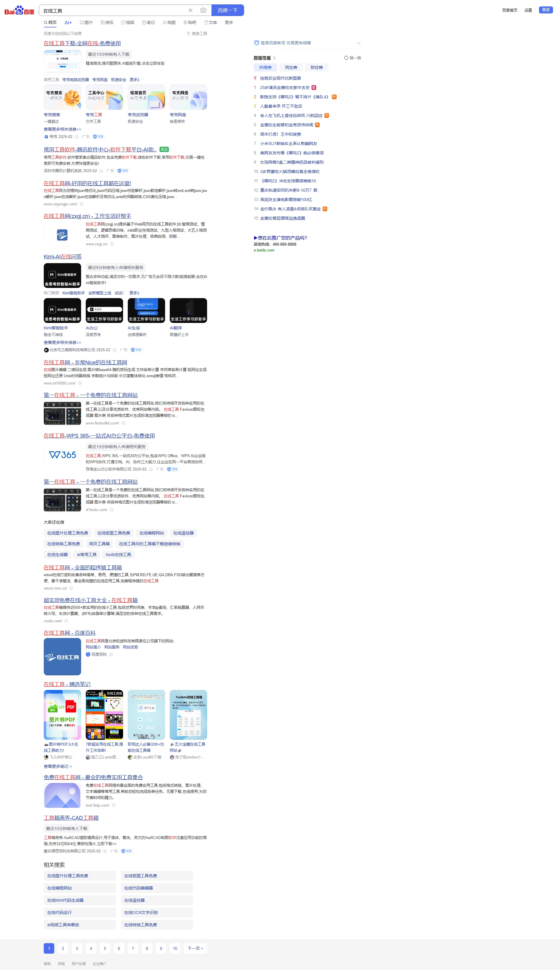Image resolution: width=560 pixels, height=970 pixels.
Task: Open hot topic 小米SU7断轴车主承认欺骗网友
Action: pyautogui.click(x=288, y=144)
